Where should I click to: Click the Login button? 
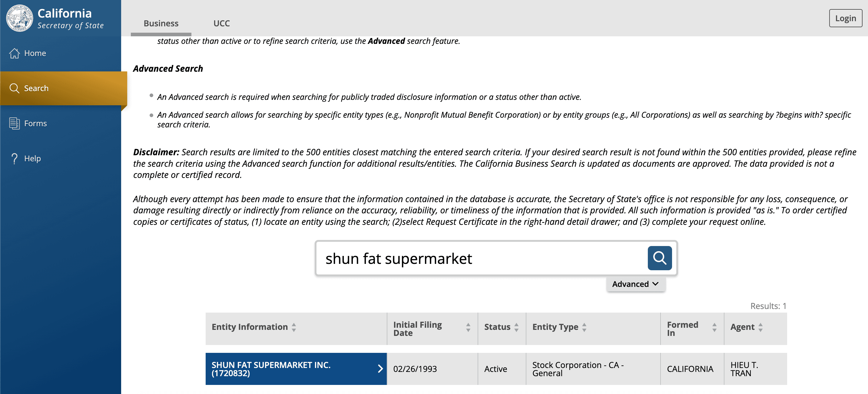(x=845, y=18)
